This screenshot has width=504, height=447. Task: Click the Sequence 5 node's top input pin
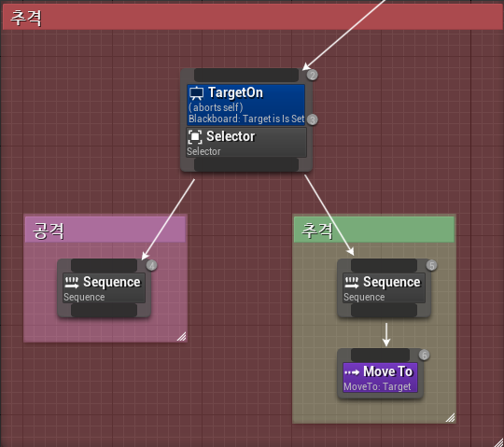coord(384,265)
